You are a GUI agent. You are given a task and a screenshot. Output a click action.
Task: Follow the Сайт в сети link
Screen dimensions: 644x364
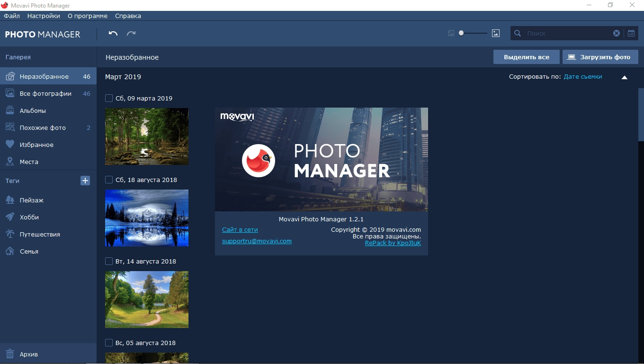240,229
